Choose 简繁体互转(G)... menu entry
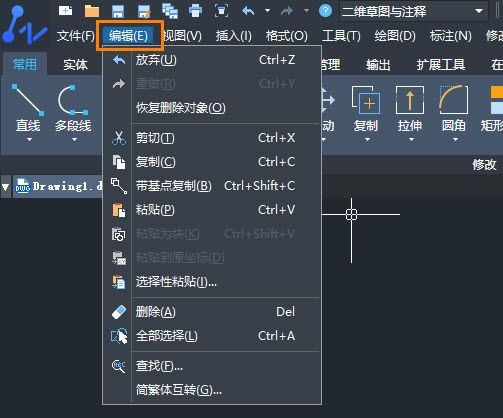The height and width of the screenshot is (418, 503). pos(212,390)
